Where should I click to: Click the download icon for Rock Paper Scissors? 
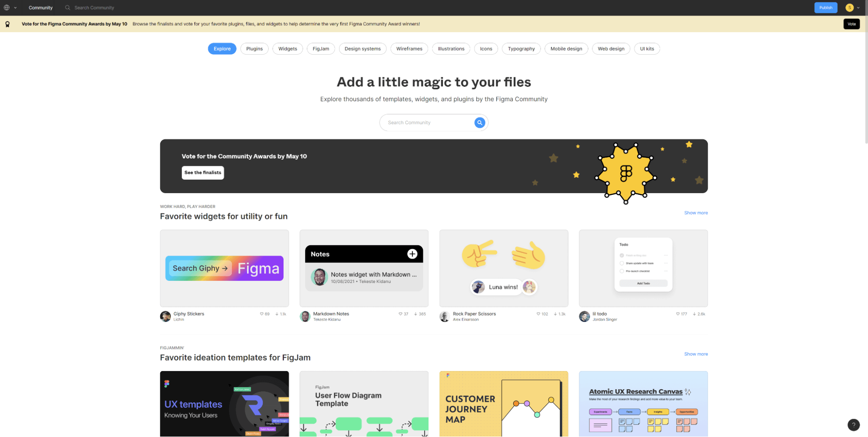pos(555,314)
